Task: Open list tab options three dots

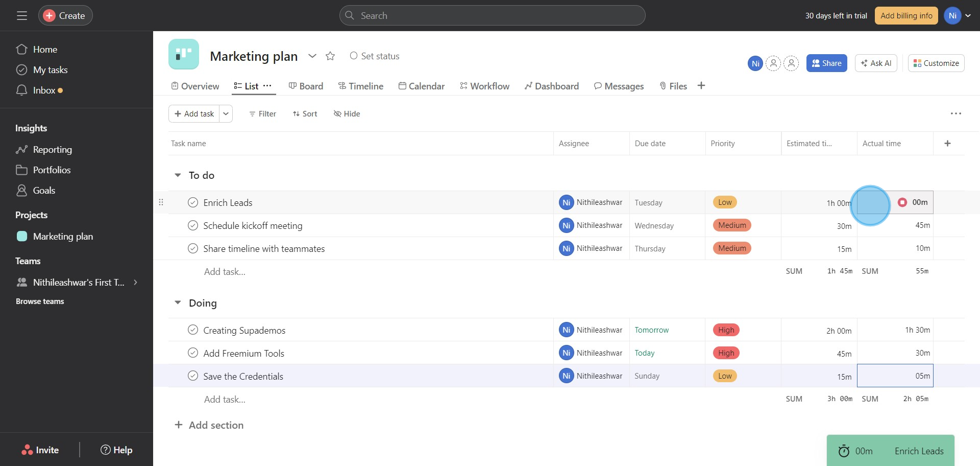Action: (x=267, y=86)
